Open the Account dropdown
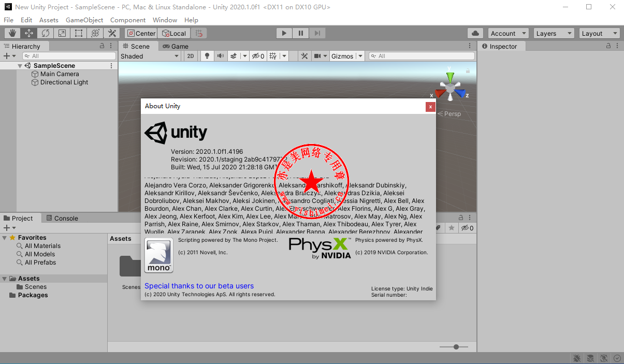 [508, 33]
